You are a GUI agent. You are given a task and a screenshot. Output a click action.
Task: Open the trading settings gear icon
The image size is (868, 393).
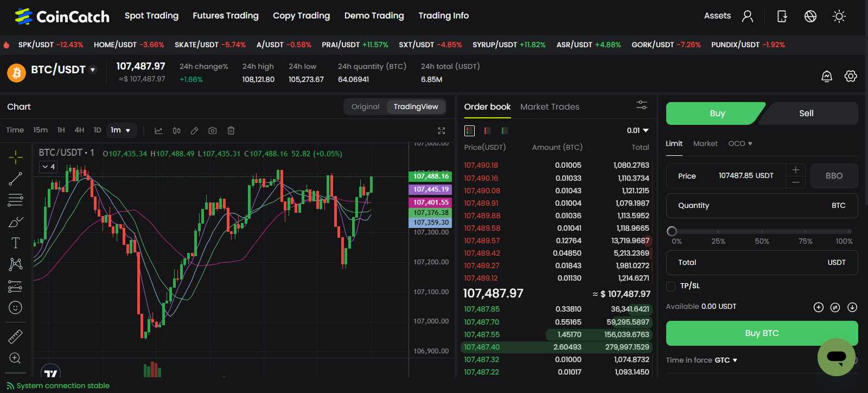point(851,76)
